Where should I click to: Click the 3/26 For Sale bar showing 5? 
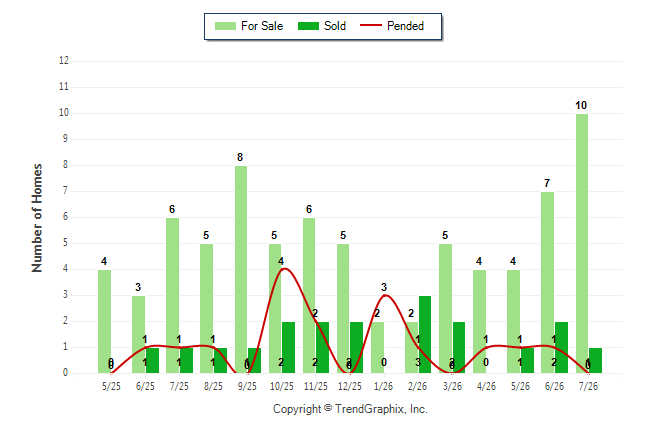point(445,308)
